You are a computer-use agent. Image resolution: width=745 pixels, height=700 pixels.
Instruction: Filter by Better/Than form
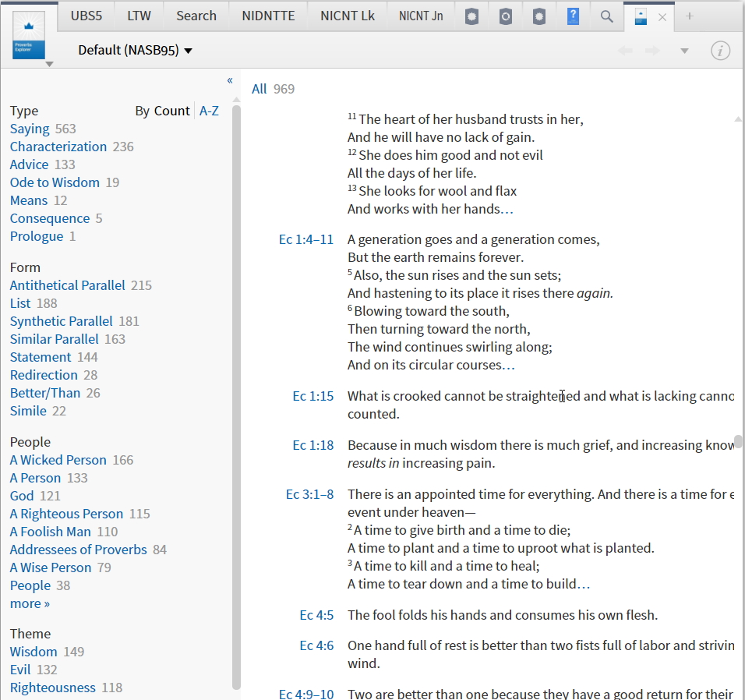click(45, 393)
